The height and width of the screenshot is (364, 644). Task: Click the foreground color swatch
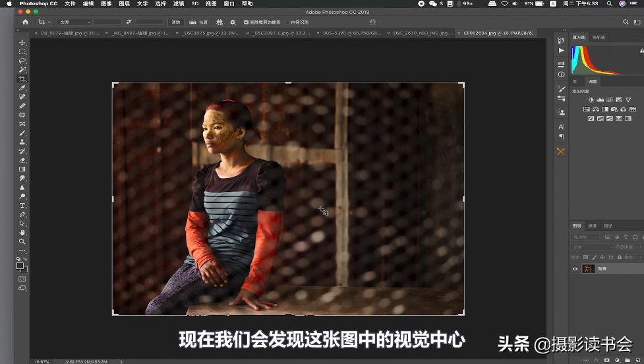coord(20,266)
